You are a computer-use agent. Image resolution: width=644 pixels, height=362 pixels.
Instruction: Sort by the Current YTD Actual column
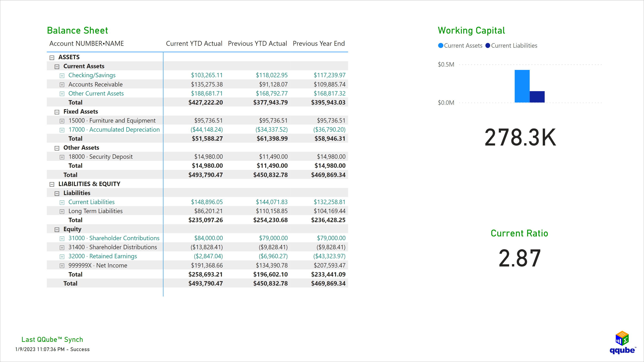tap(194, 43)
